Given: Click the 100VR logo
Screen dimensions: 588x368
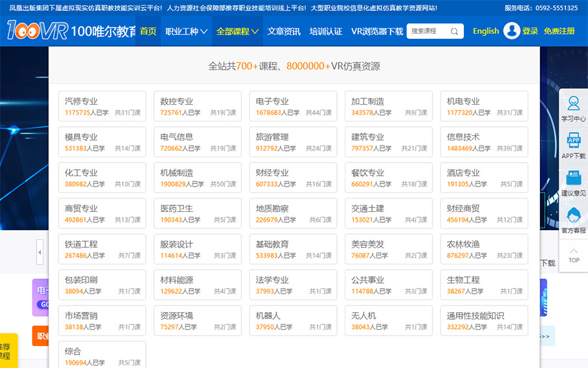Looking at the screenshot, I should [36, 31].
